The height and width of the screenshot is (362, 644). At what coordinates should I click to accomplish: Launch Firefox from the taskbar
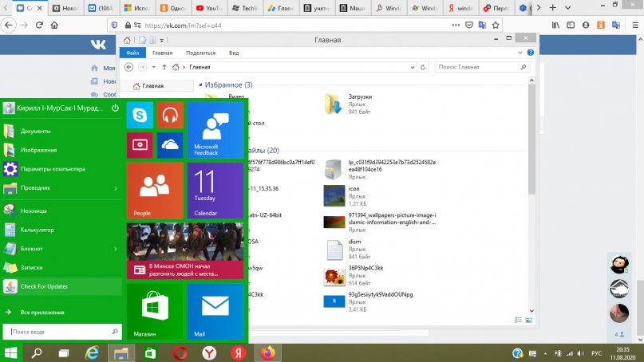267,352
